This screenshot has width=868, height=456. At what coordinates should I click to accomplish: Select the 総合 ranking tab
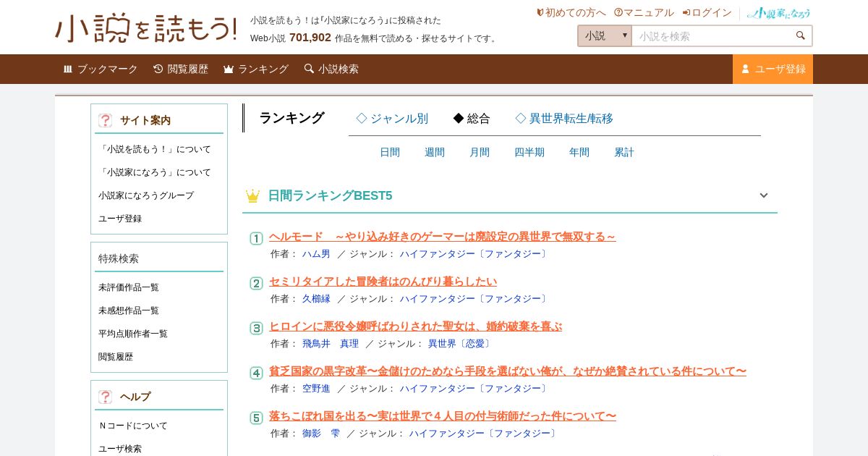click(472, 119)
